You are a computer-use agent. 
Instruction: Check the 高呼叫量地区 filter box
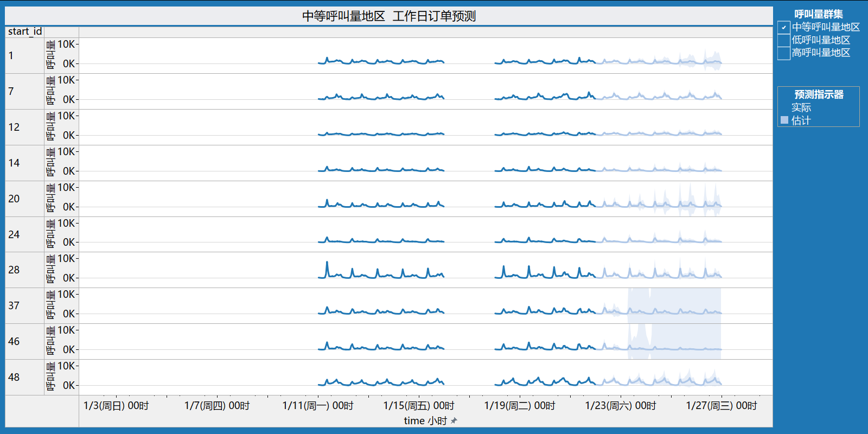tap(783, 53)
